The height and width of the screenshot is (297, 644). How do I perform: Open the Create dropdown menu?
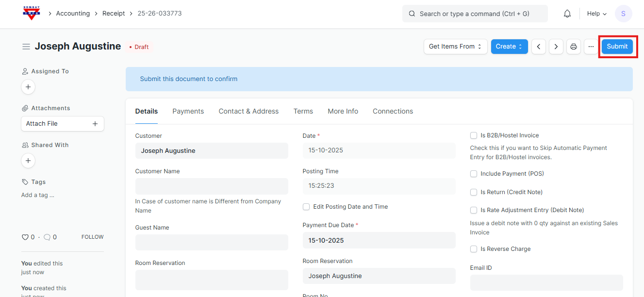[509, 47]
